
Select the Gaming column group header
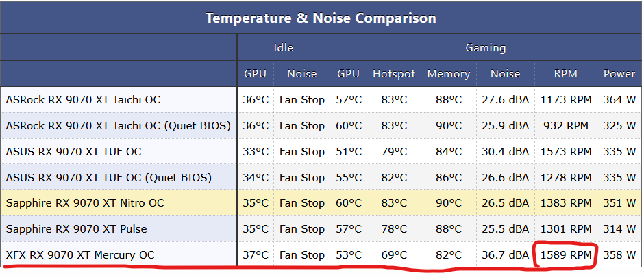point(486,48)
